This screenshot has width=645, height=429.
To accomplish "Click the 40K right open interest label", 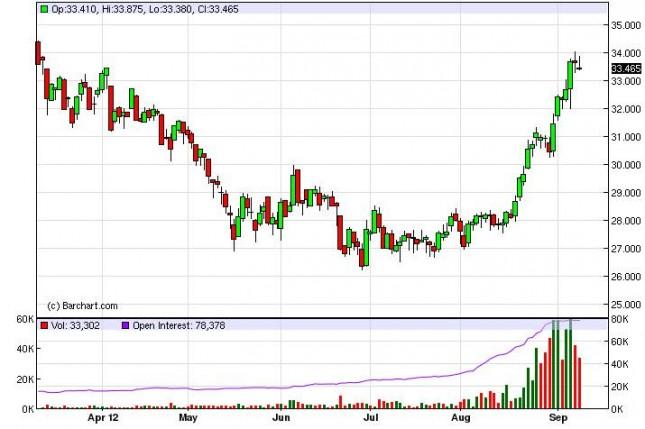I will click(619, 364).
